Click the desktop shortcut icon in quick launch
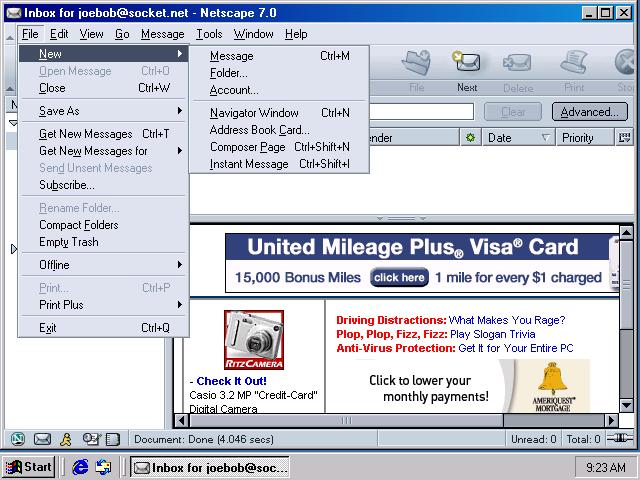Screen dimensions: 640x480 (x=103, y=467)
